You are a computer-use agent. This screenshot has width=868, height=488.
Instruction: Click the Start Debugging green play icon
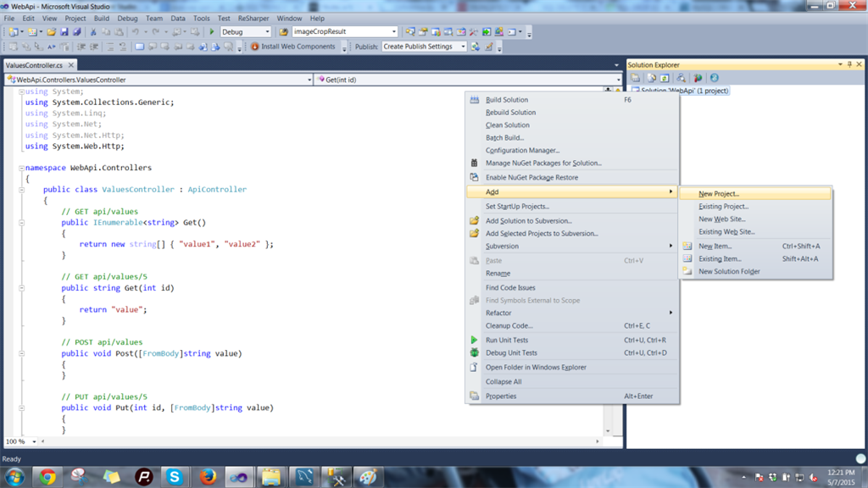click(212, 32)
